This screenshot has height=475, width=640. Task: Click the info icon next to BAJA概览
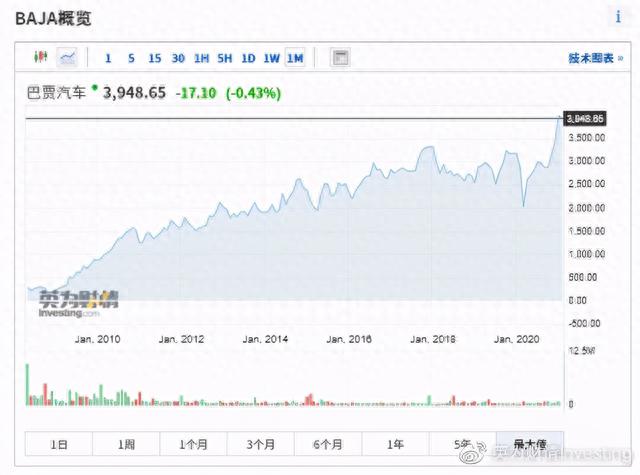tap(616, 18)
